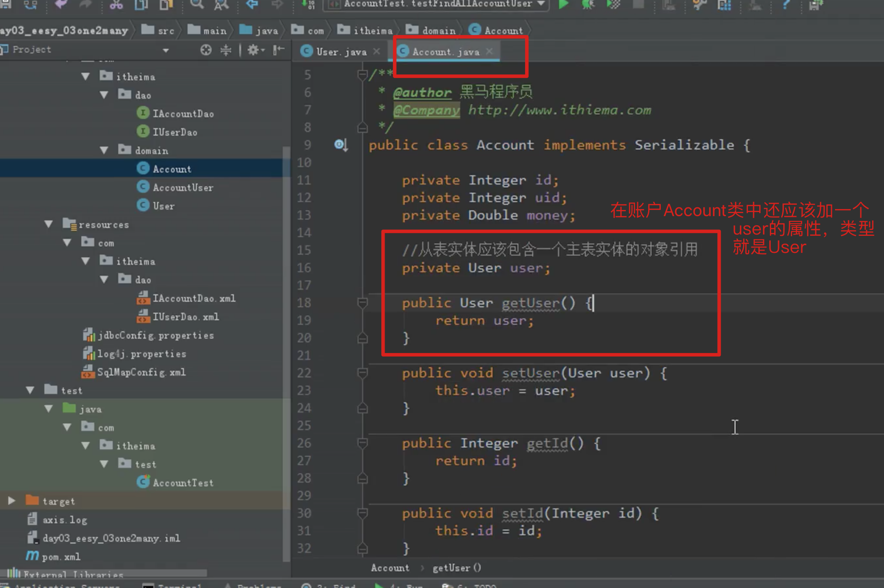Fold the getUser method at line 18
Screen dimensions: 884x588
pyautogui.click(x=362, y=303)
